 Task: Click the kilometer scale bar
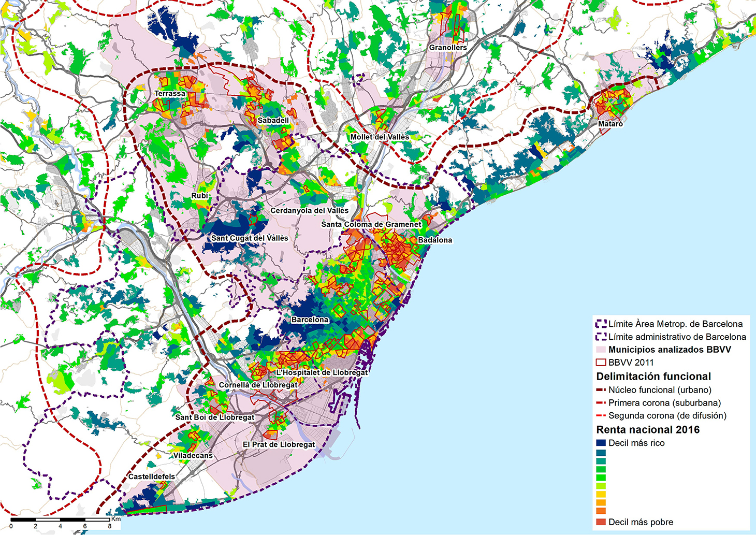click(x=60, y=519)
